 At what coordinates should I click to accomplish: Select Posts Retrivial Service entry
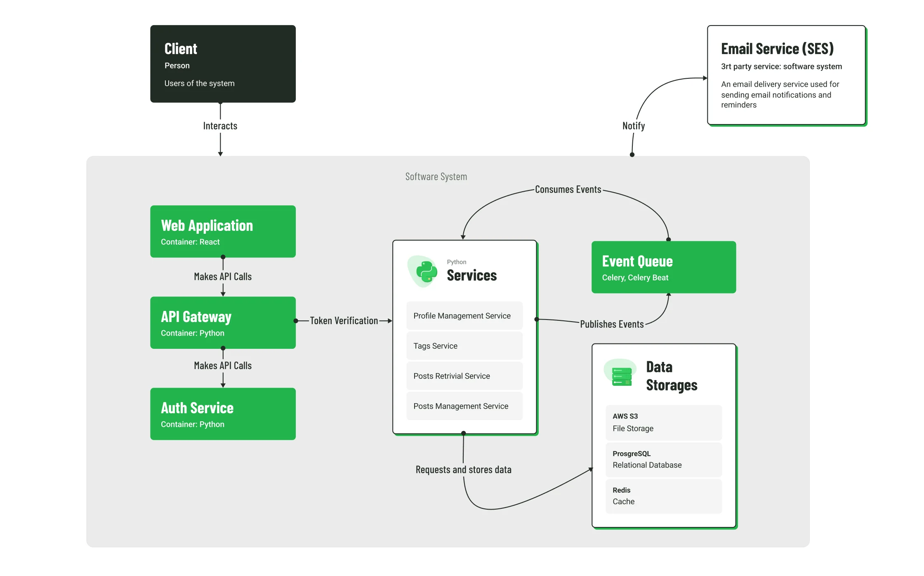click(464, 376)
